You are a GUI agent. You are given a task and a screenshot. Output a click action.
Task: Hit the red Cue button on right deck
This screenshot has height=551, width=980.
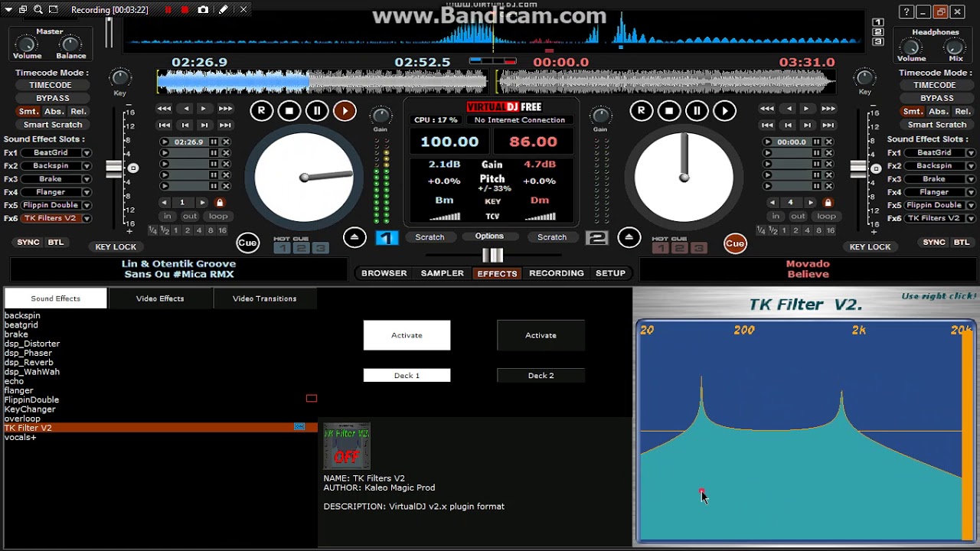pyautogui.click(x=735, y=243)
